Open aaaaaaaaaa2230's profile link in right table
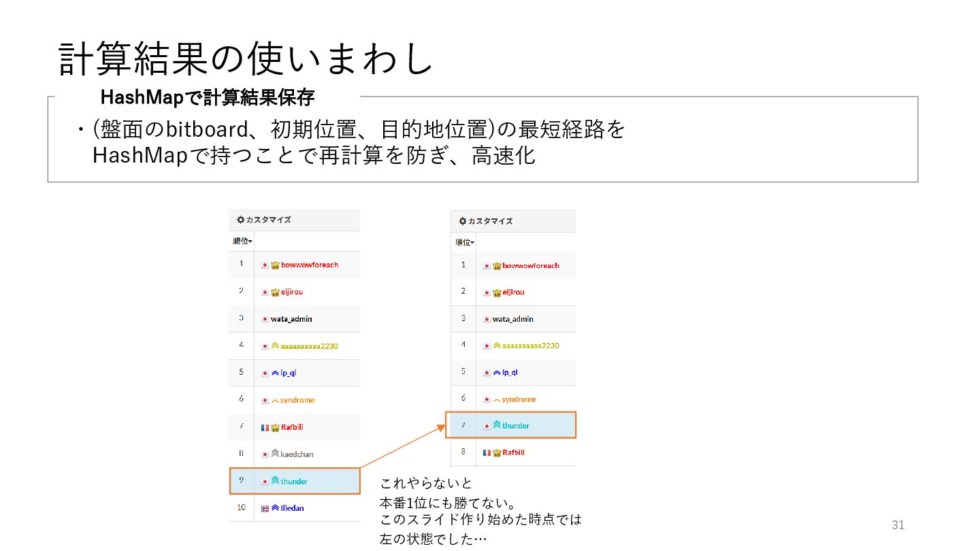 531,346
